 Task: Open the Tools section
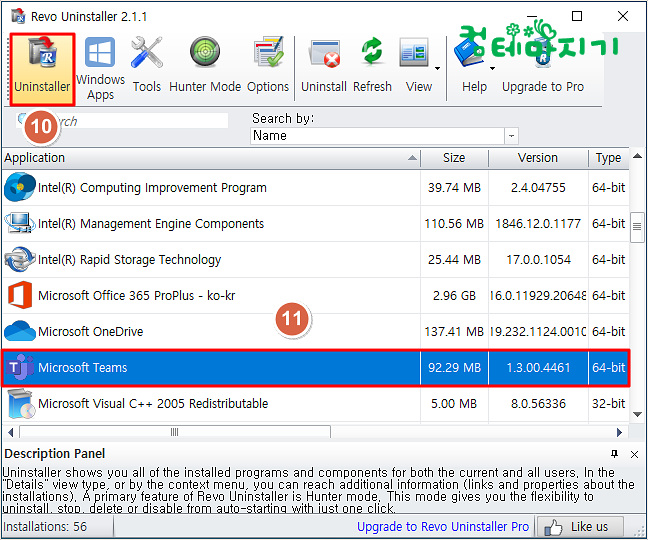click(x=147, y=65)
